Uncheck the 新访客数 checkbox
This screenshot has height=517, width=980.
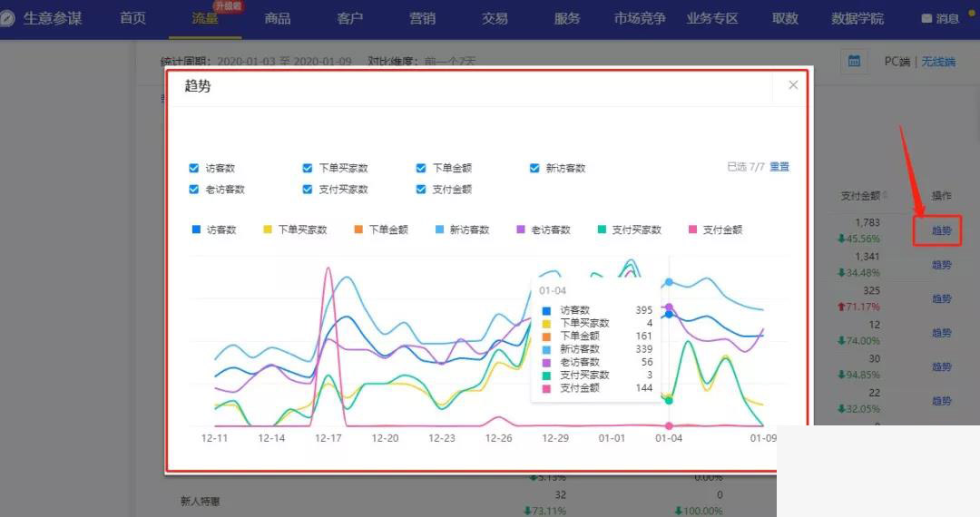click(x=535, y=168)
